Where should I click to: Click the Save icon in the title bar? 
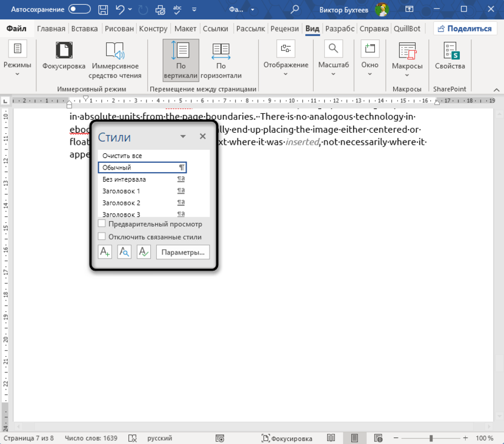104,10
